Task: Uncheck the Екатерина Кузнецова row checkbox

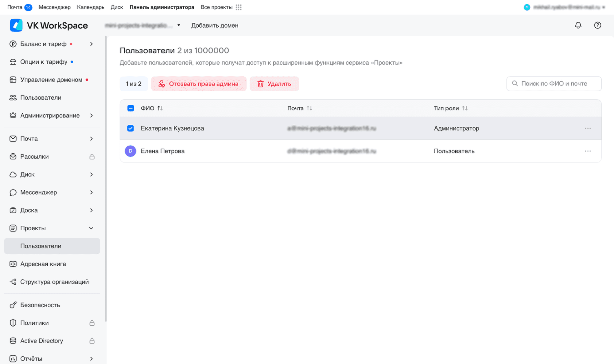Action: pos(130,128)
